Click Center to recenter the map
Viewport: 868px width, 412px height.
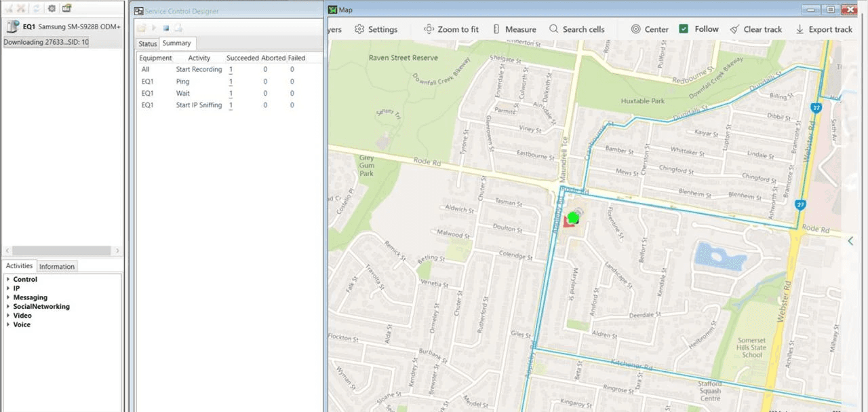(x=650, y=29)
